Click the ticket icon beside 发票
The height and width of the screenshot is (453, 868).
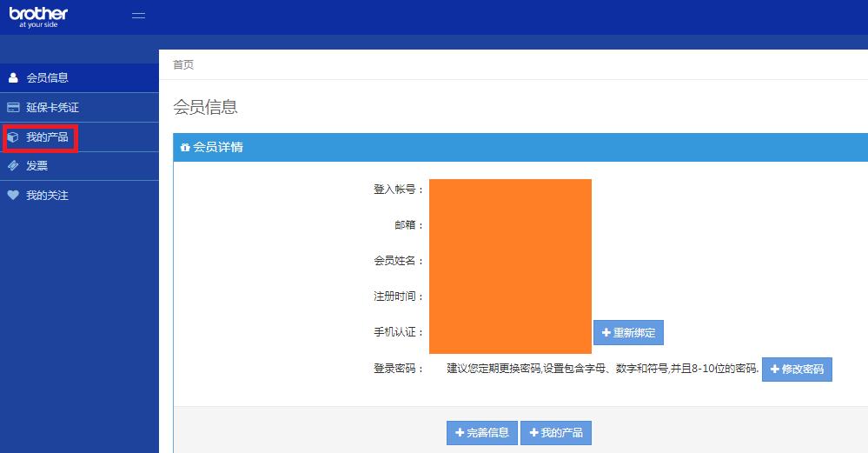(x=13, y=165)
